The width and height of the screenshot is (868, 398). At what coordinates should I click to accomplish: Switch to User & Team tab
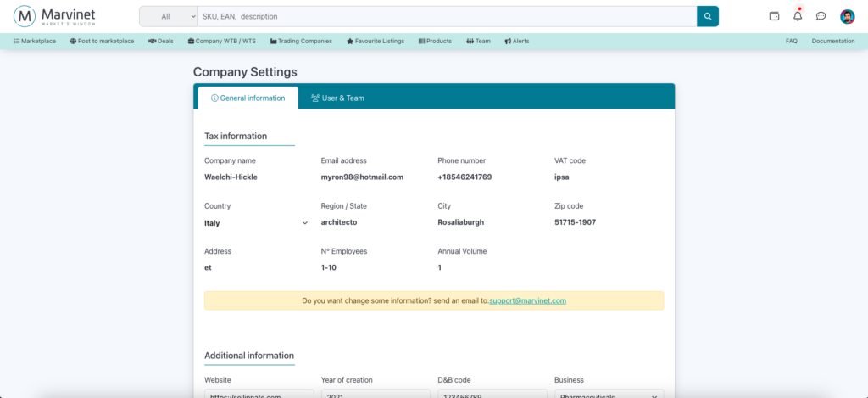tap(337, 98)
